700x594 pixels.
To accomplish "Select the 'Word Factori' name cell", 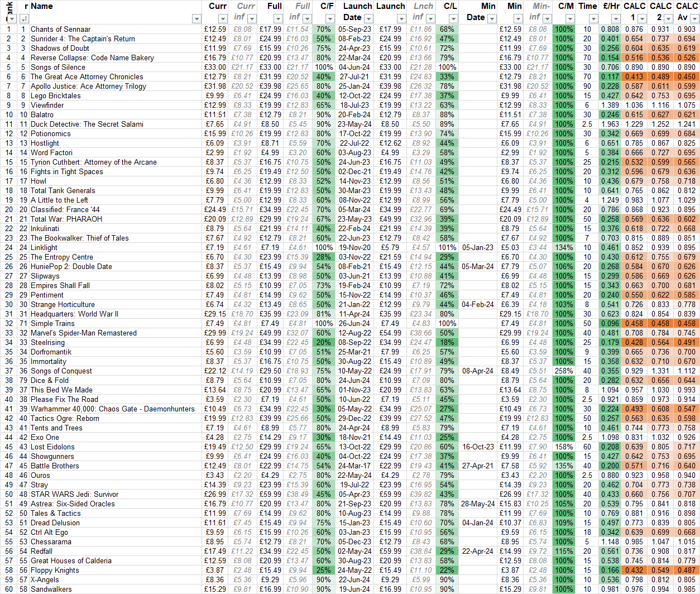I will coord(116,152).
